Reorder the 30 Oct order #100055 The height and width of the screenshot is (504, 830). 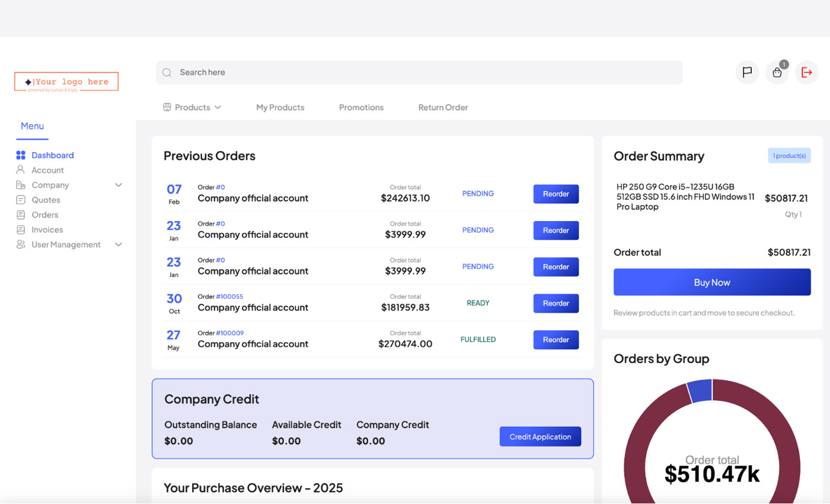556,303
